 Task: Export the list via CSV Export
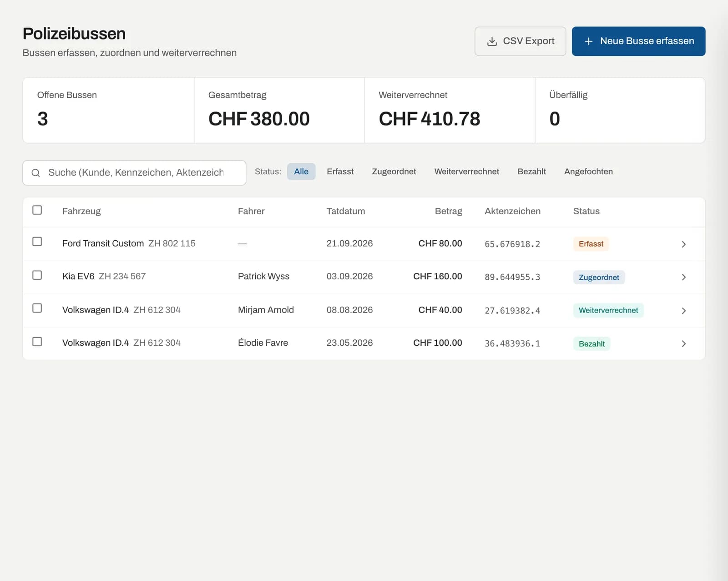click(520, 41)
